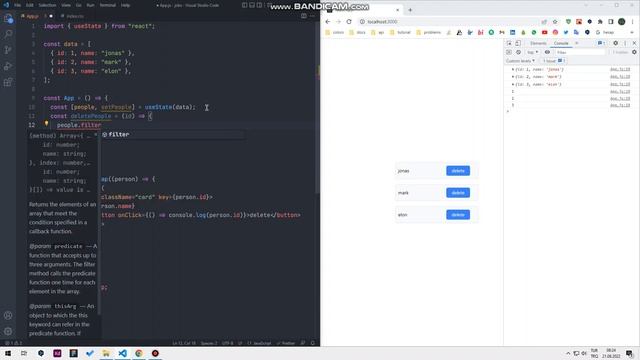
Task: Toggle the DevTools device toolbar
Action: click(x=518, y=43)
